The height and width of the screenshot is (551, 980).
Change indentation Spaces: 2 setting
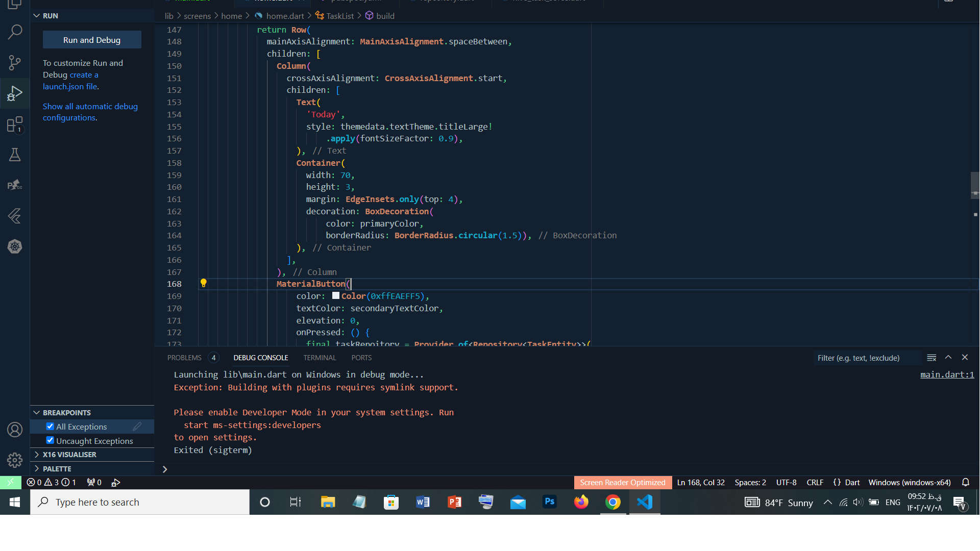[750, 482]
